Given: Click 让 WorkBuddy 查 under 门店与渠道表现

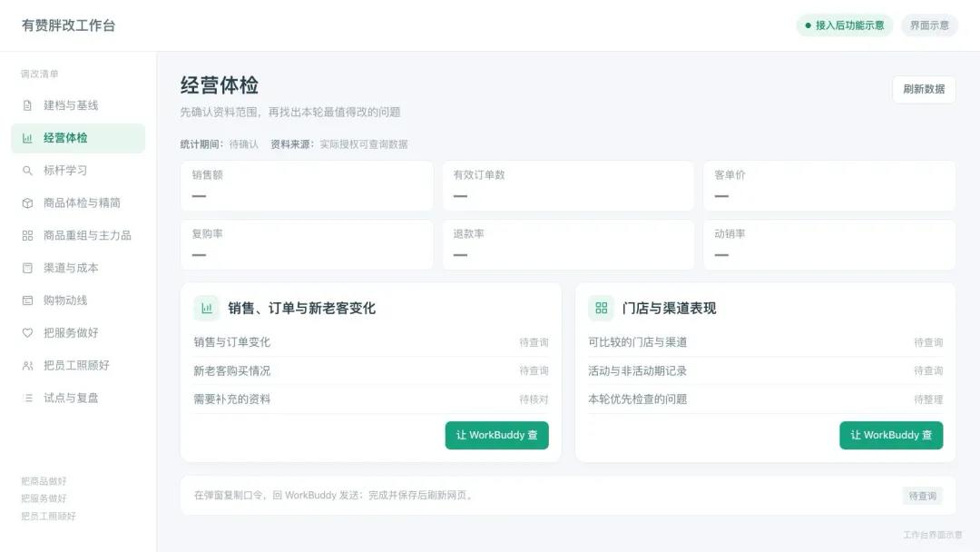Looking at the screenshot, I should [x=891, y=435].
